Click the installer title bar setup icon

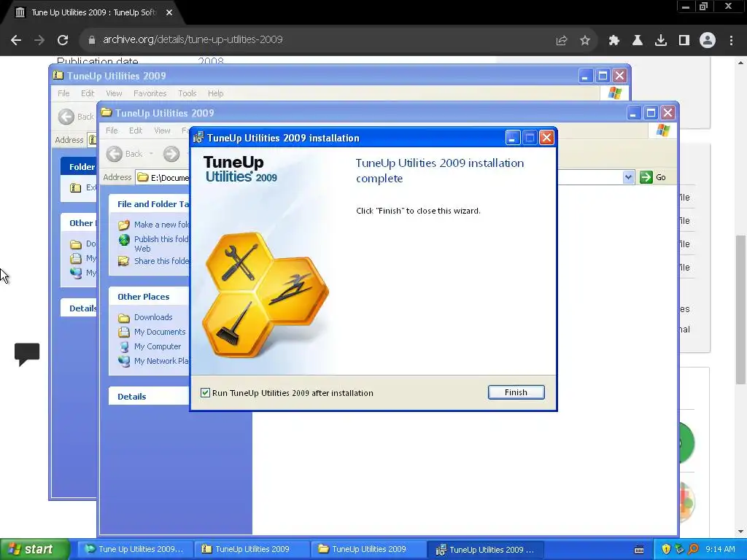pyautogui.click(x=198, y=138)
